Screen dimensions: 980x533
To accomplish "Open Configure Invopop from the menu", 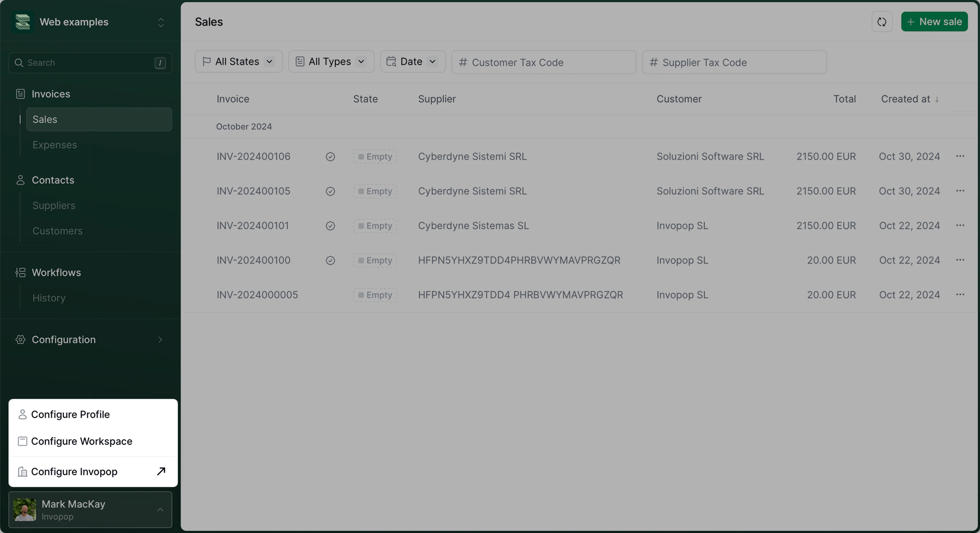I will click(x=74, y=472).
